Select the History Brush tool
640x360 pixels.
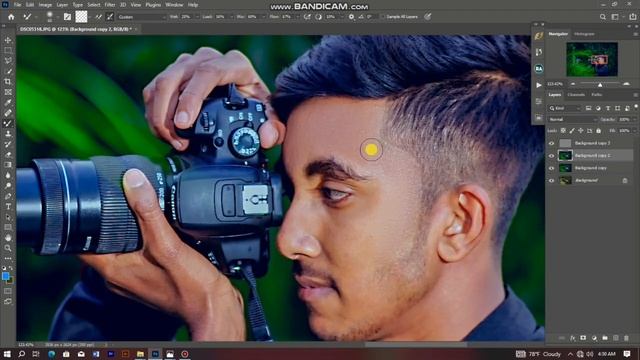(x=8, y=144)
